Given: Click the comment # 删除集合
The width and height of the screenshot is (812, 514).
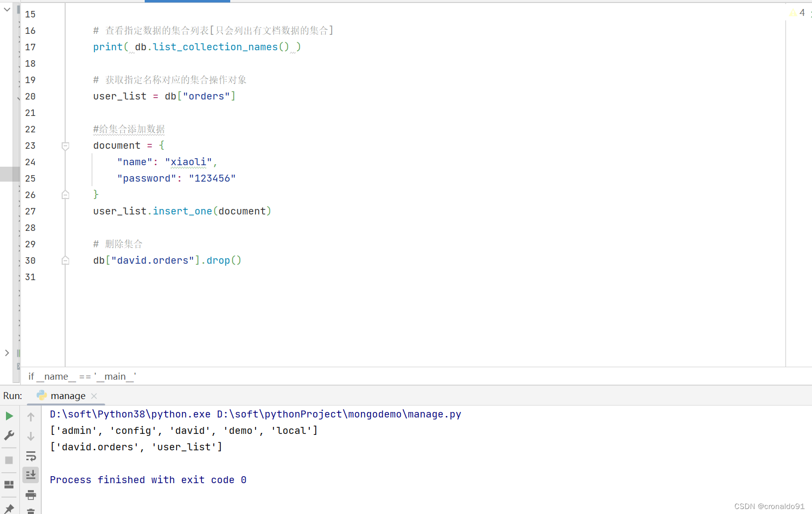Looking at the screenshot, I should (118, 244).
